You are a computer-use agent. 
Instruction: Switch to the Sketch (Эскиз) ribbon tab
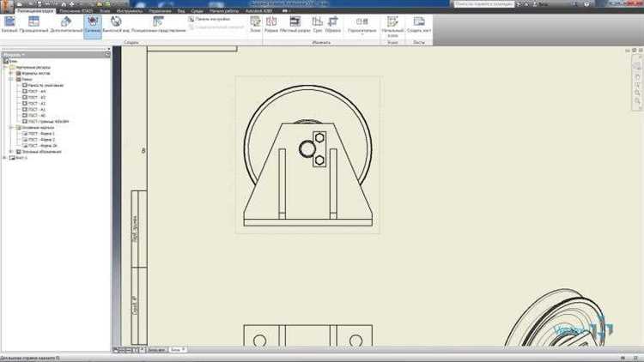pos(105,11)
